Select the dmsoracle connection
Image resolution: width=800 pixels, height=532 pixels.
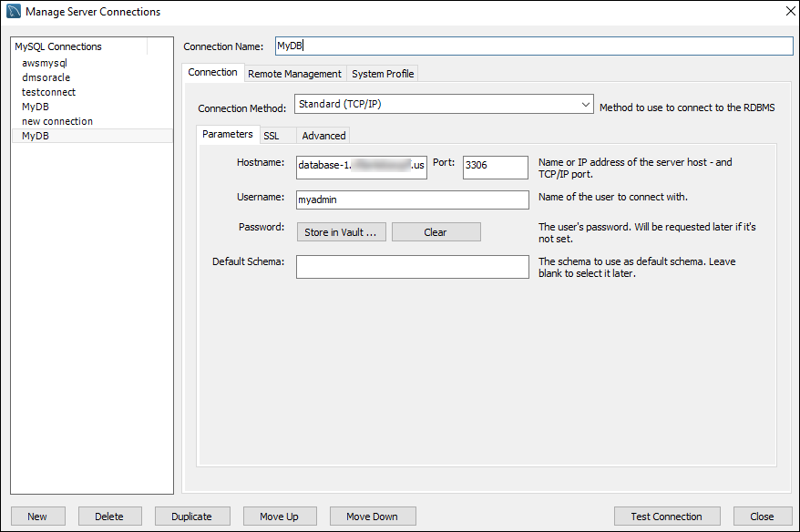[x=46, y=77]
